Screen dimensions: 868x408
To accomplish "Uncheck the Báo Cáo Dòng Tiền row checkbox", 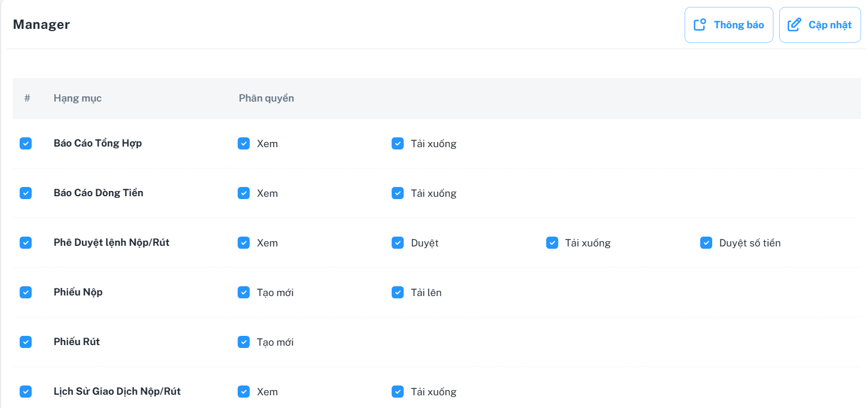I will click(x=25, y=193).
